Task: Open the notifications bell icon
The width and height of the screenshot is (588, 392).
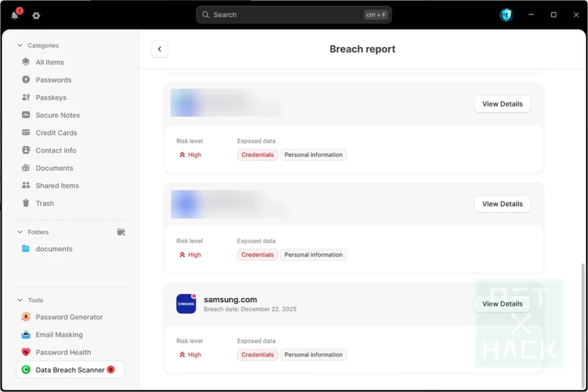Action: tap(15, 15)
